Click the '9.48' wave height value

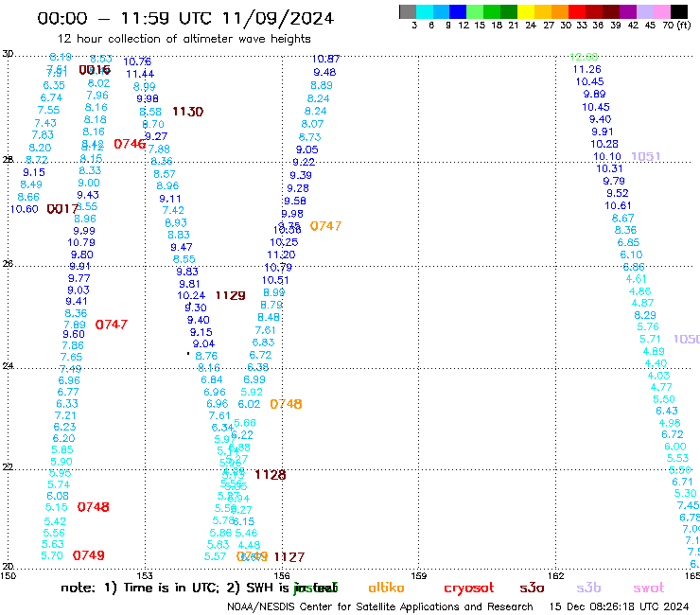click(324, 72)
